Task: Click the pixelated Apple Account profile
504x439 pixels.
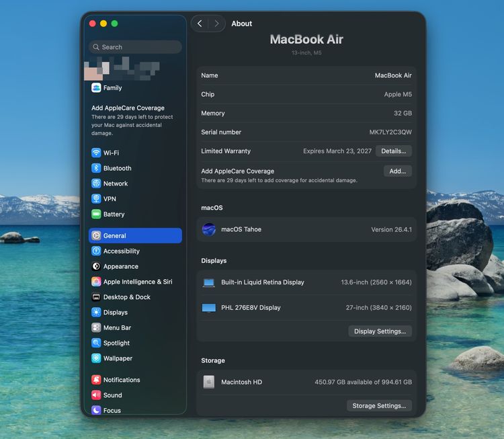Action: point(122,69)
